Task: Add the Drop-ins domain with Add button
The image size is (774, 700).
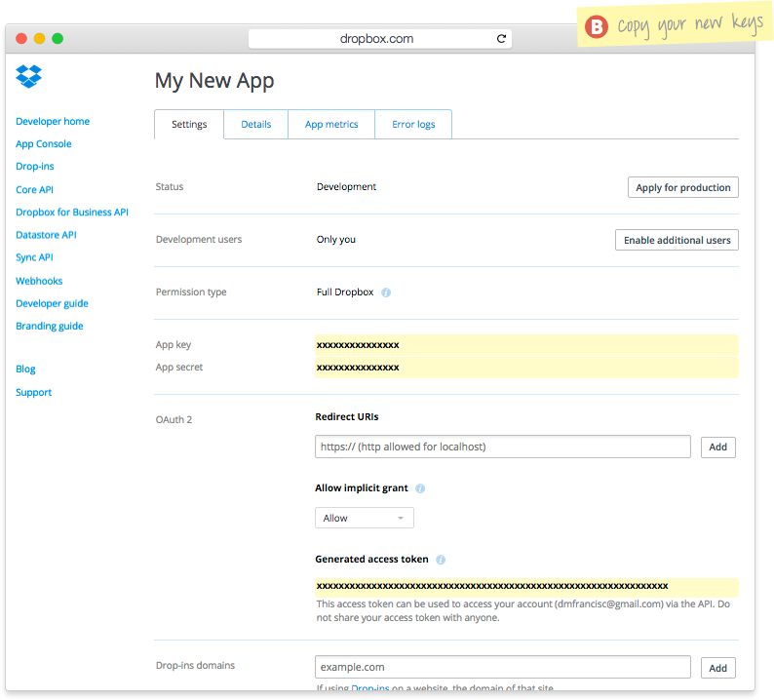Action: (717, 668)
